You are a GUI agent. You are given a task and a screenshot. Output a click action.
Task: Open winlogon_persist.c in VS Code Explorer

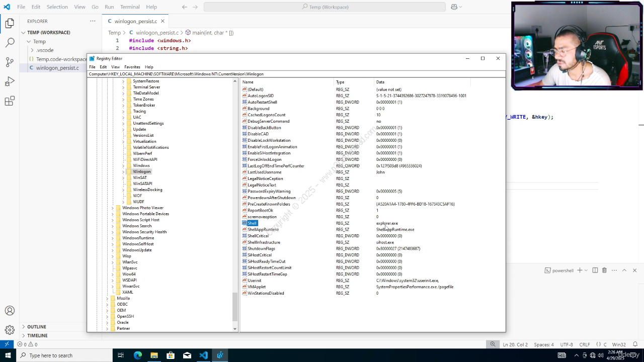(x=57, y=68)
